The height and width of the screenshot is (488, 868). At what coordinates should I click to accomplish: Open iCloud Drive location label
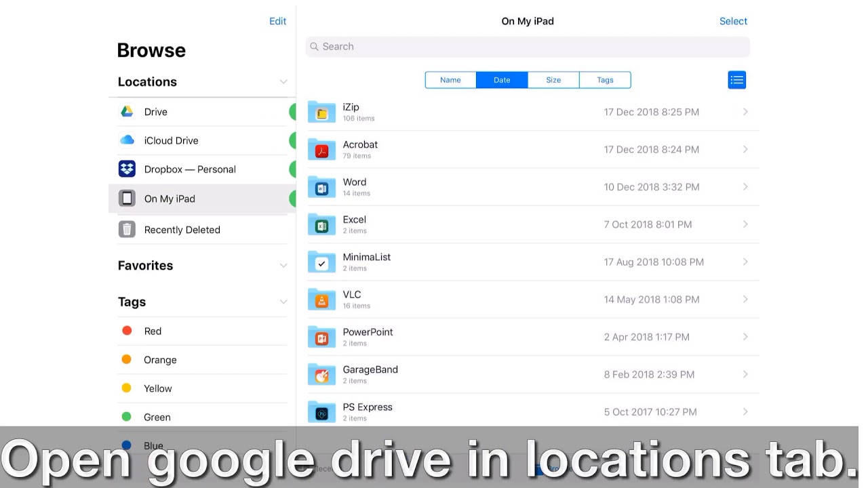171,140
